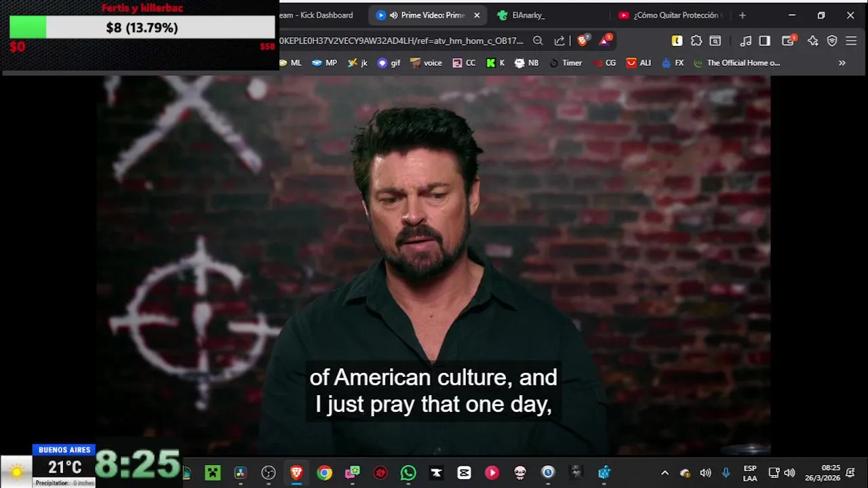This screenshot has width=868, height=488.
Task: Click the zoom magnifier icon in address bar
Action: coord(538,41)
